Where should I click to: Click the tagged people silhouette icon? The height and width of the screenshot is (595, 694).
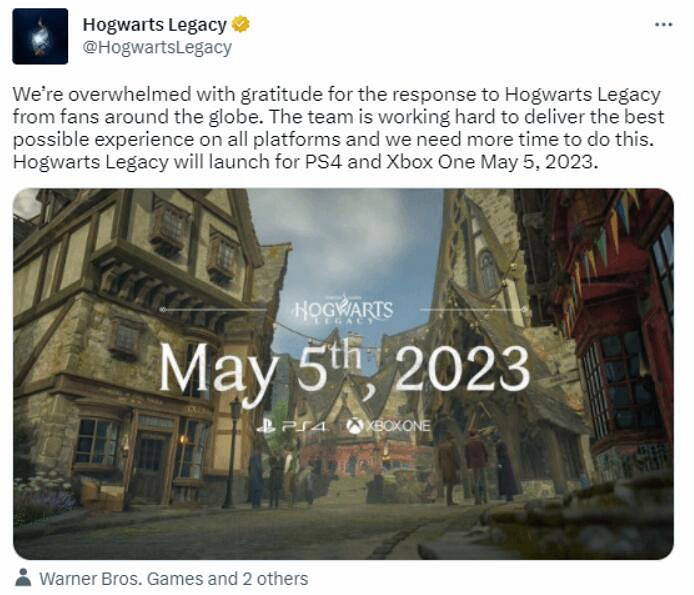23,577
